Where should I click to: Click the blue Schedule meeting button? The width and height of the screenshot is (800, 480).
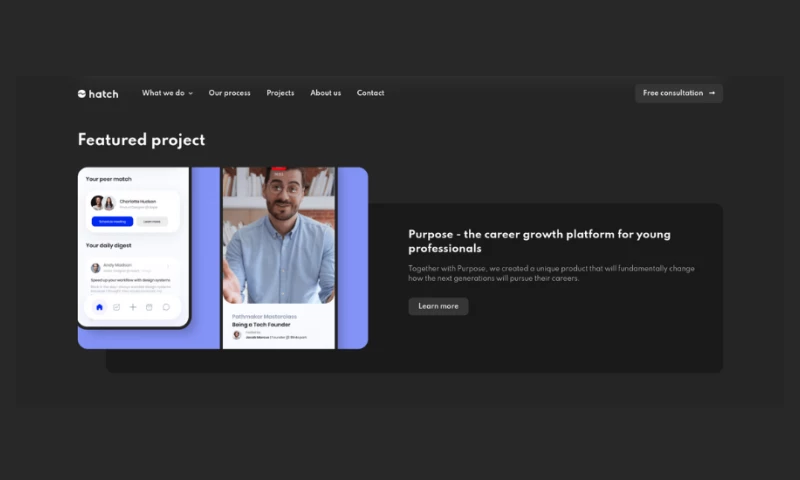click(x=112, y=221)
